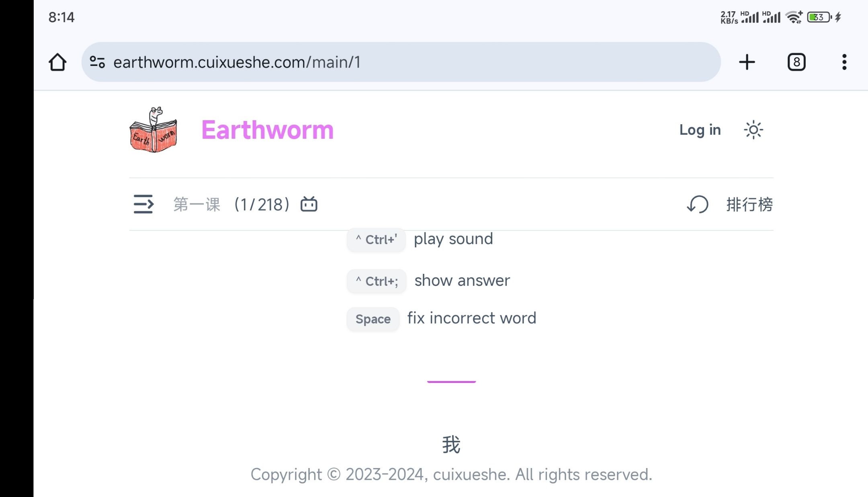Viewport: 868px width, 497px height.
Task: Open the tab switcher showing 8 tabs
Action: pyautogui.click(x=796, y=62)
